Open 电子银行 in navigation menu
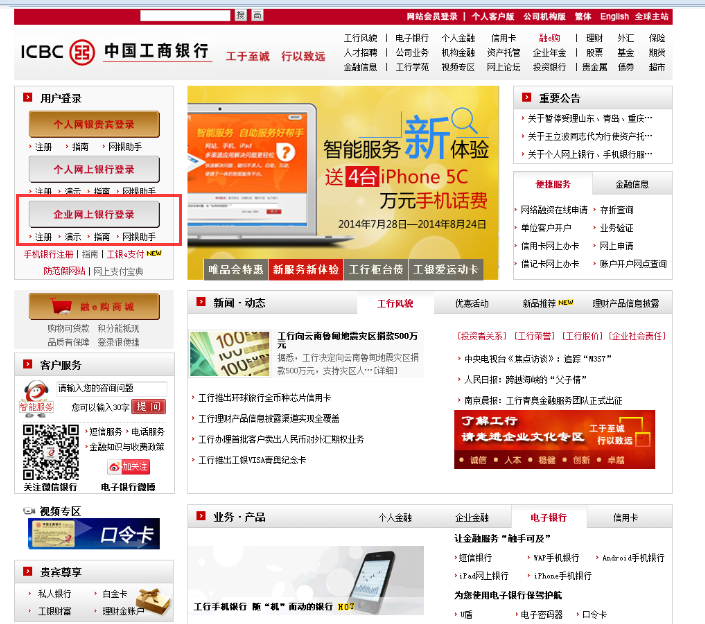This screenshot has height=624, width=705. pos(412,38)
